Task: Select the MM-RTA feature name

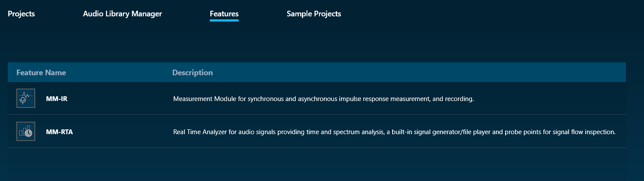Action: tap(59, 132)
